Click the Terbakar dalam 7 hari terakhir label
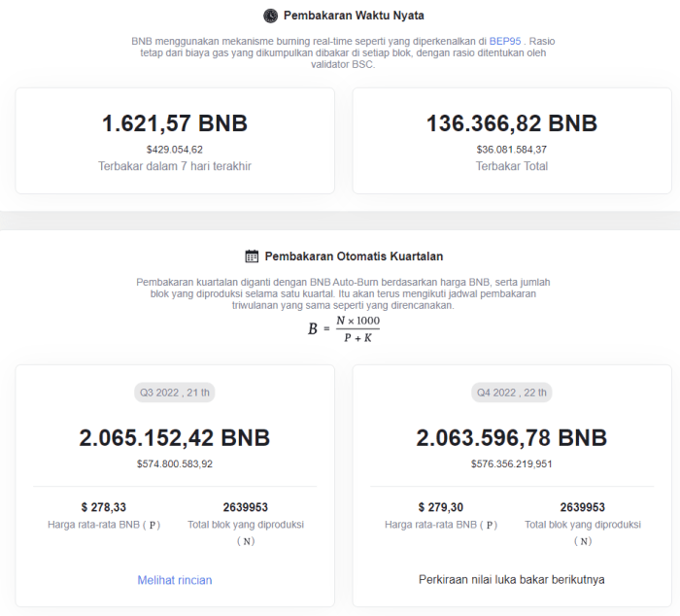Screen dimensions: 680x616 (175, 166)
